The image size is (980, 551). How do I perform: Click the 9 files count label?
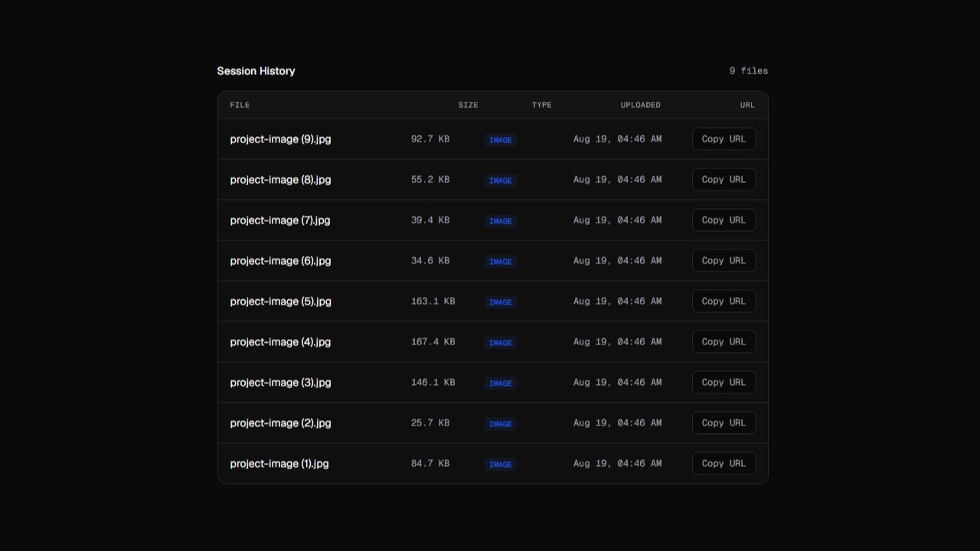749,71
